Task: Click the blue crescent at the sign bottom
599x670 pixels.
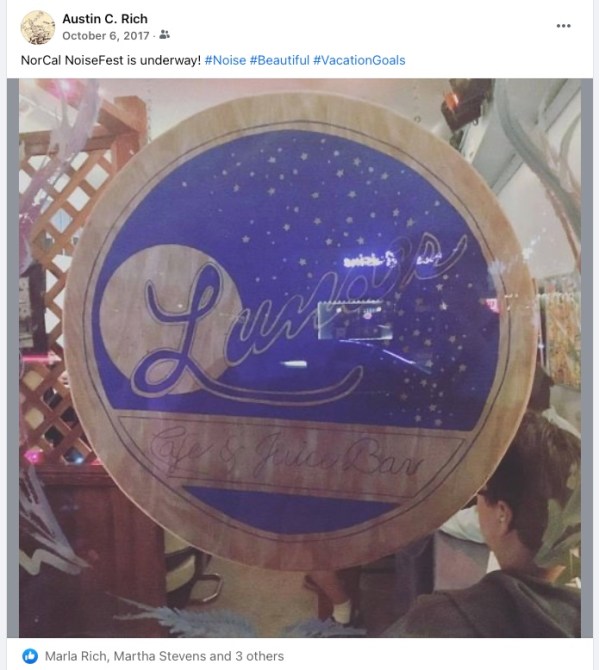Action: tap(293, 510)
